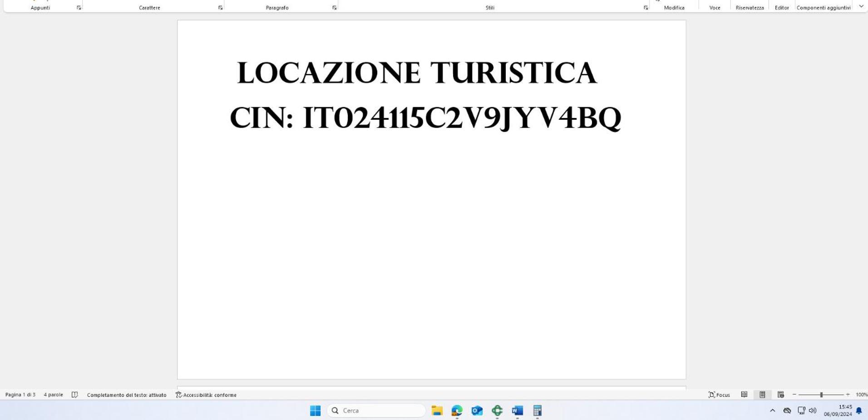Viewport: 868px width, 420px height.
Task: Open the volume tray icon
Action: click(813, 410)
